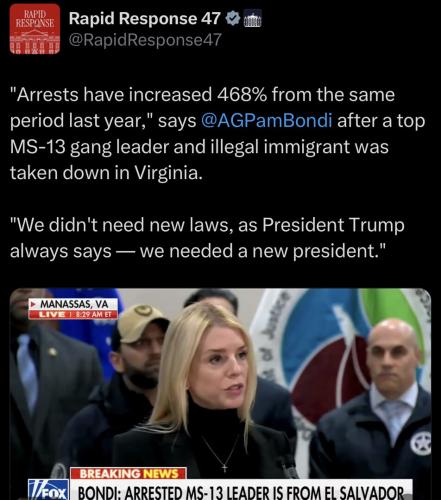The image size is (441, 500).
Task: Click the MANASSAS, VA location label
Action: pos(74,304)
